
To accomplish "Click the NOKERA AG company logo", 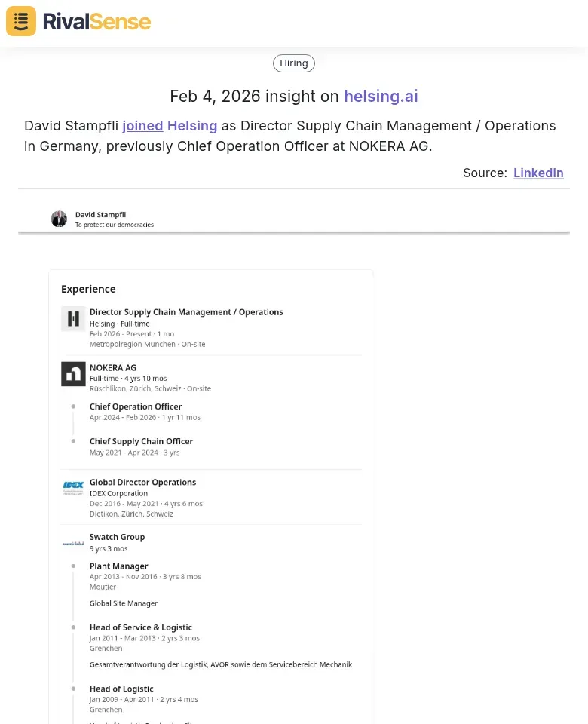I will pos(73,374).
